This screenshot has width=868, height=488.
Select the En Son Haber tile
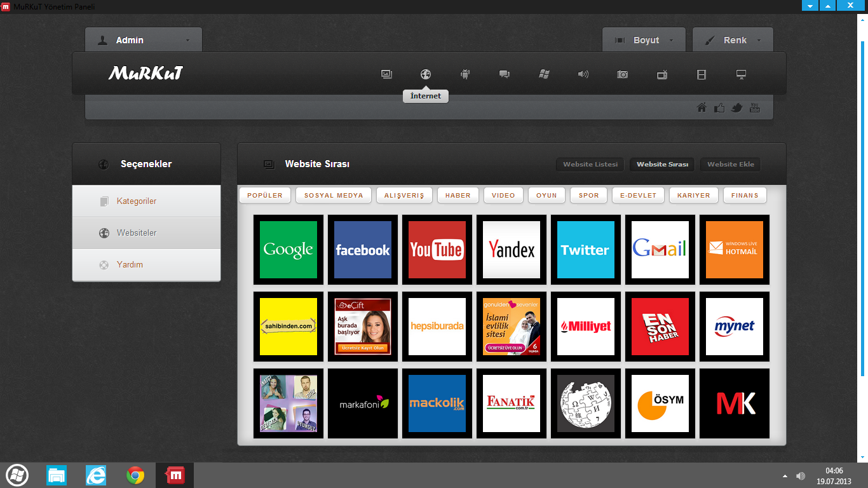point(660,327)
